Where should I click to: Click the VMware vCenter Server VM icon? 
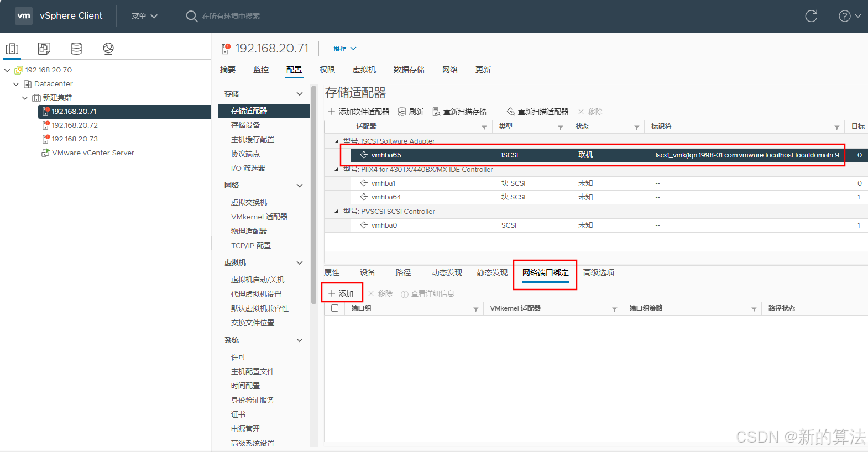46,153
